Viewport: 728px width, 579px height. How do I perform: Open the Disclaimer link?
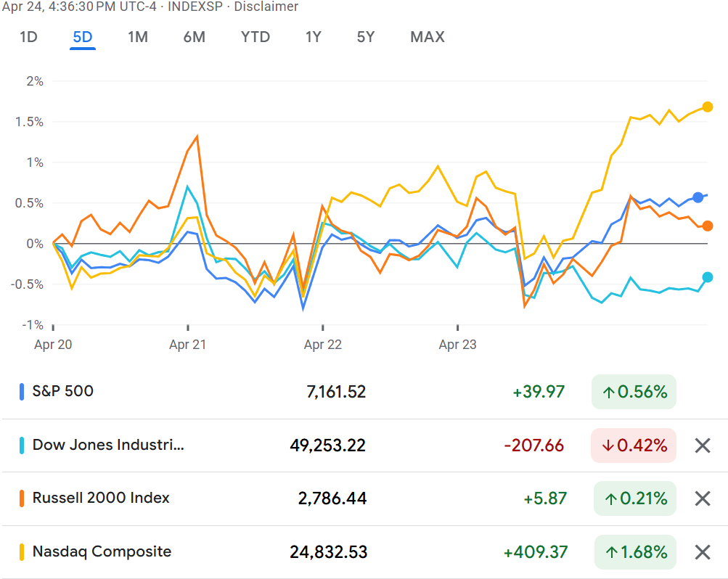(266, 7)
